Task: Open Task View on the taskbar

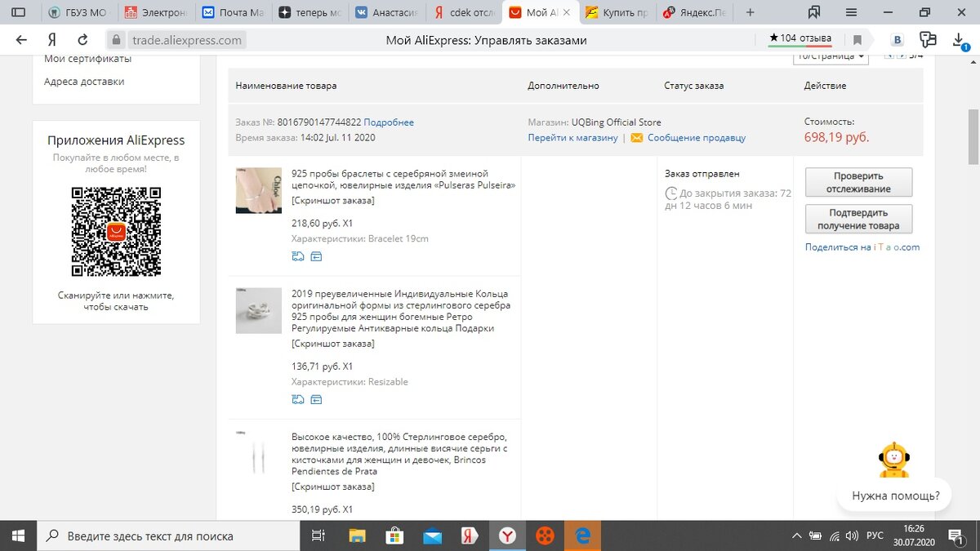Action: pos(318,535)
